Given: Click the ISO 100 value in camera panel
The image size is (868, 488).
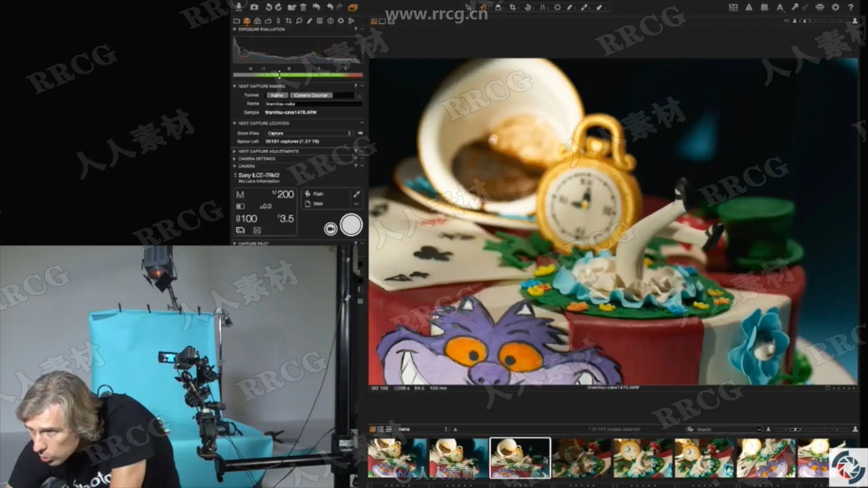Looking at the screenshot, I should [x=247, y=219].
